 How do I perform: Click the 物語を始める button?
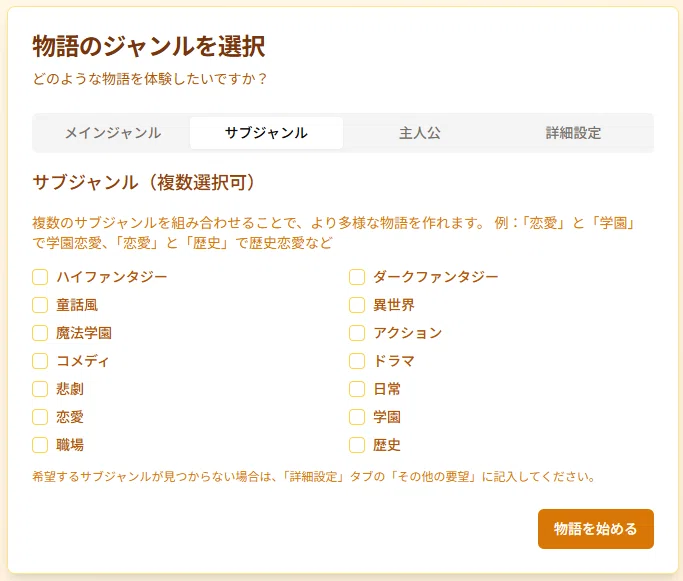(595, 529)
